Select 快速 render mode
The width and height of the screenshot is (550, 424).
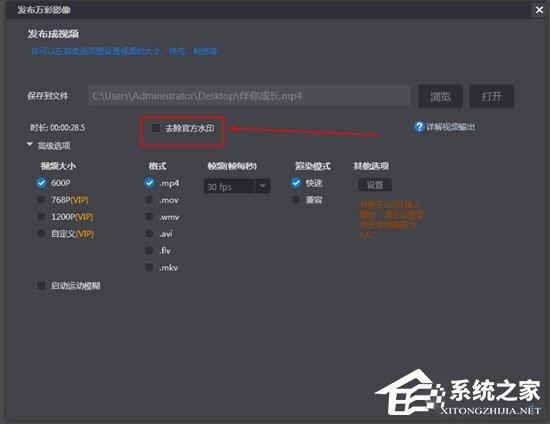pyautogui.click(x=296, y=183)
